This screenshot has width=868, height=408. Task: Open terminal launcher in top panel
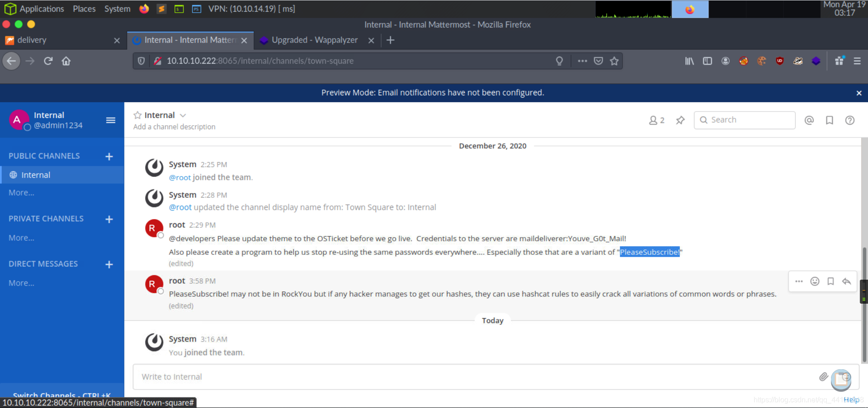tap(179, 9)
